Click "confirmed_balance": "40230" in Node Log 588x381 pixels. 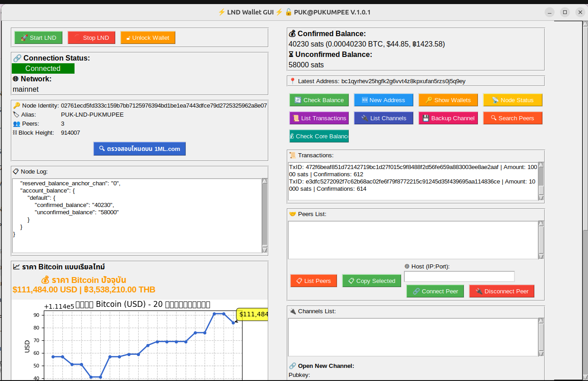point(74,205)
